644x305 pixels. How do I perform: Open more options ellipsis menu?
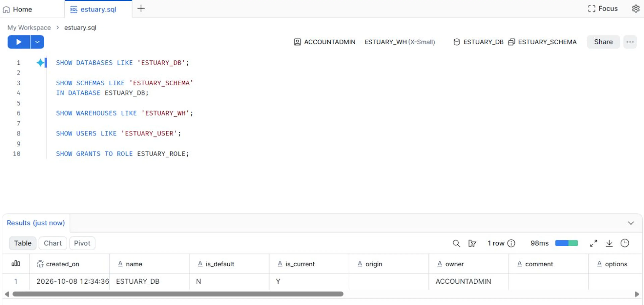(630, 42)
